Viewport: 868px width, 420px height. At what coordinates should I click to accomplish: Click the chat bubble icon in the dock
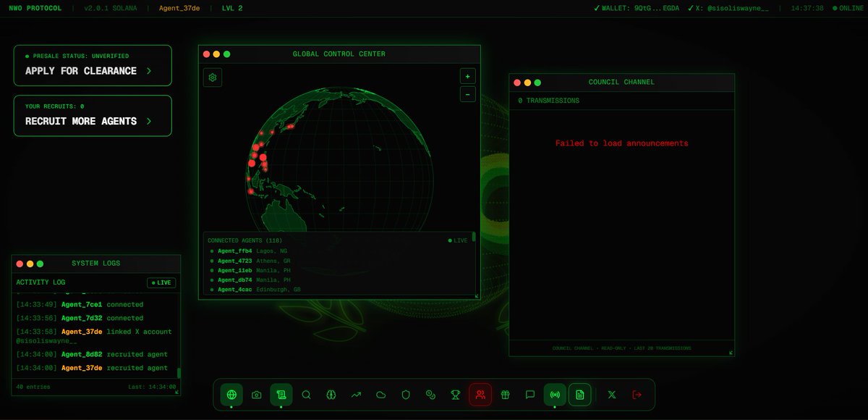point(530,395)
